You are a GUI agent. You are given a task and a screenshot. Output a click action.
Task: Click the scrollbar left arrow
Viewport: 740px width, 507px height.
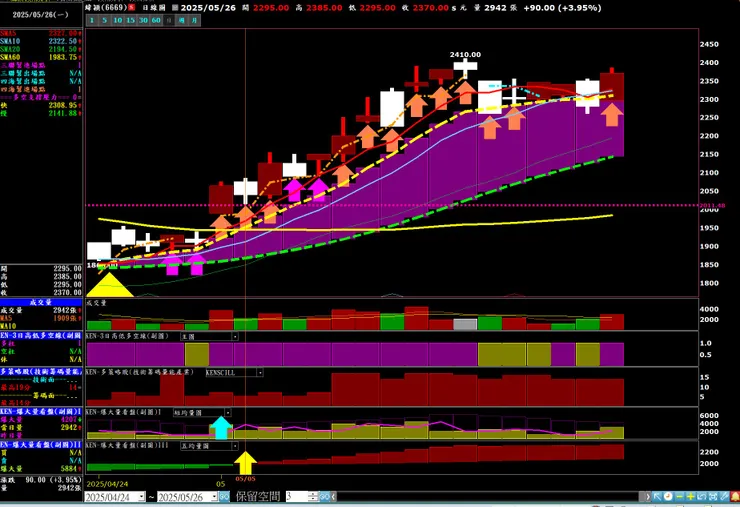tap(334, 497)
